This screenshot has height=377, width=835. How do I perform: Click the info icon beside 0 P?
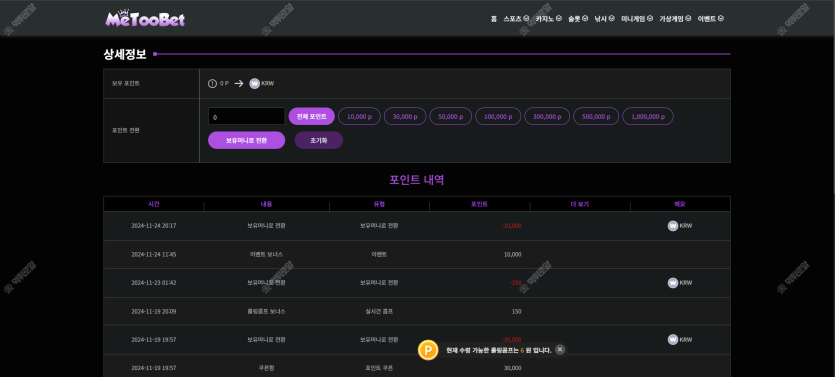point(212,84)
